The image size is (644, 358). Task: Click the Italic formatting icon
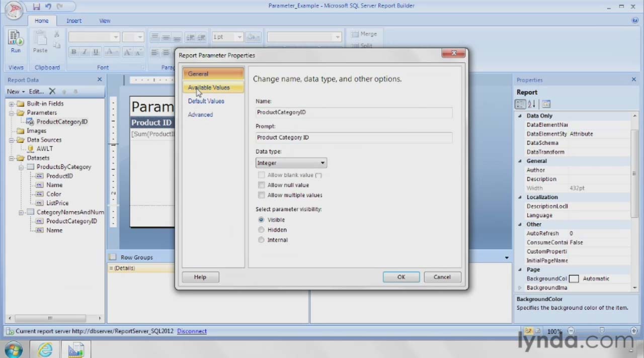click(84, 52)
